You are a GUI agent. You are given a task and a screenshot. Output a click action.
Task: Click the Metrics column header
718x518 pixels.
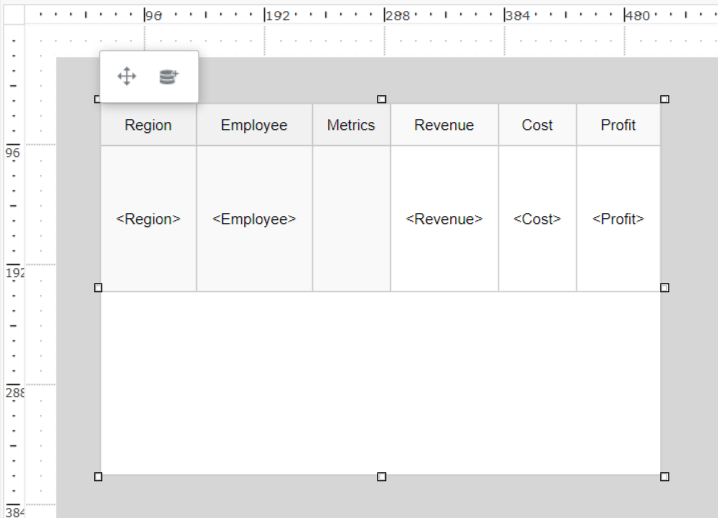click(x=351, y=125)
